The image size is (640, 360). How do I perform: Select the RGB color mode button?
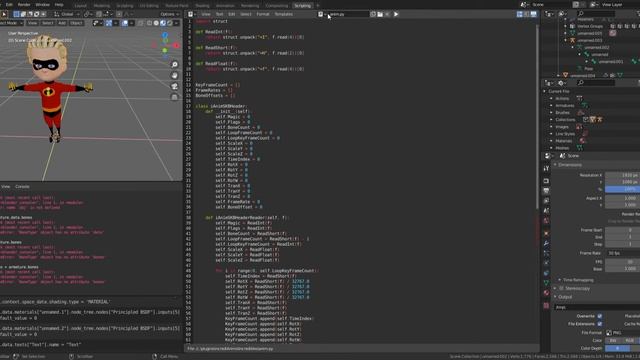pos(629,340)
